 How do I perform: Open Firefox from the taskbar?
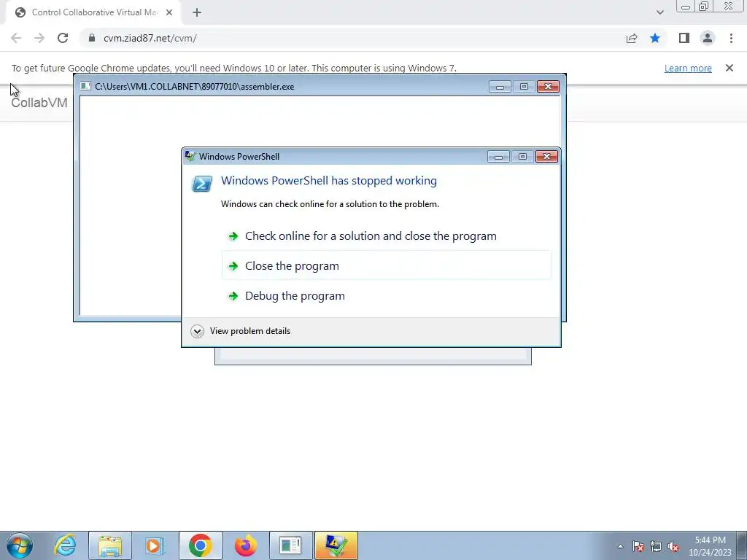(245, 545)
